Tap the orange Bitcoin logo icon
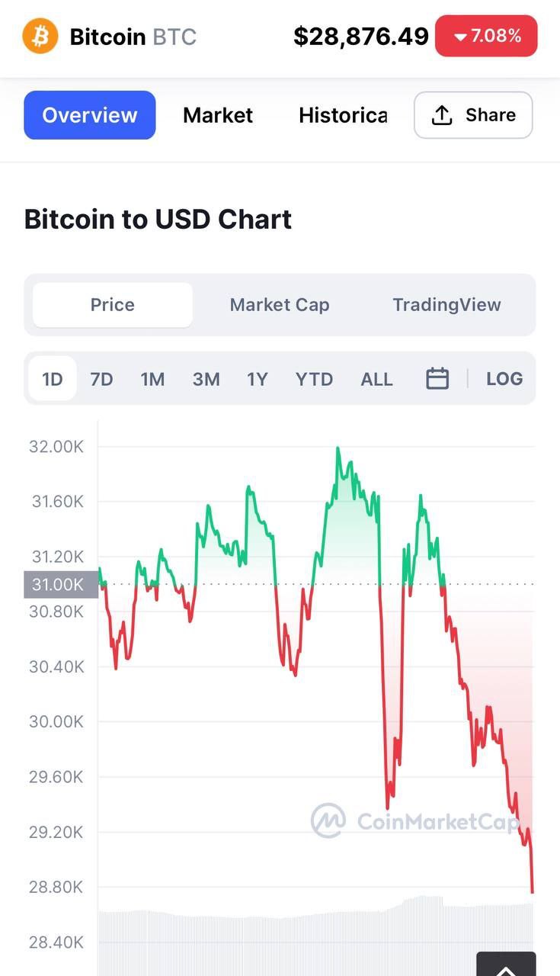This screenshot has width=560, height=976. coord(40,36)
